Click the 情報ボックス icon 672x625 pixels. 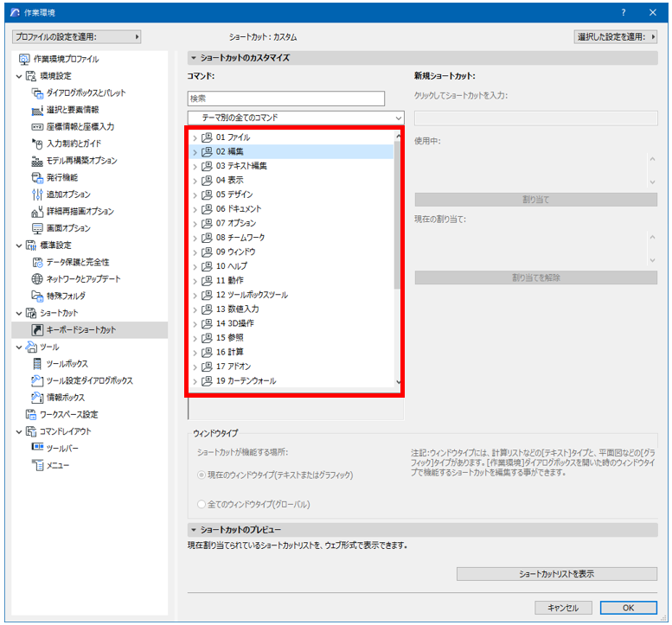(38, 398)
